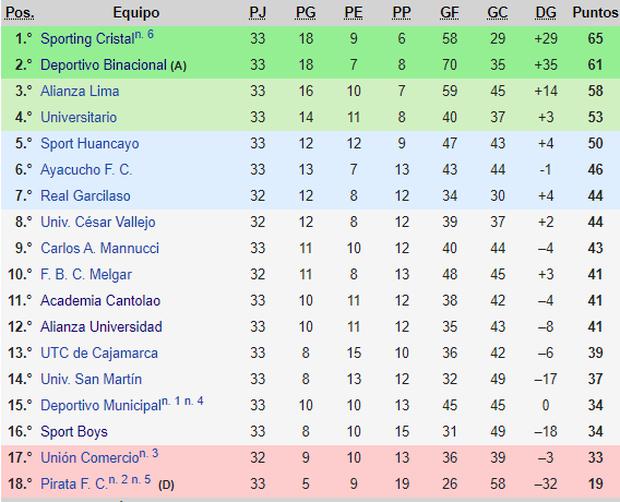This screenshot has width=620, height=502.
Task: Open UTC de Cajamarca link
Action: [x=99, y=353]
